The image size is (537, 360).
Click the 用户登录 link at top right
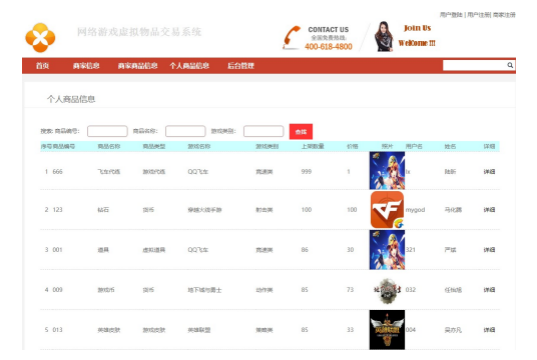(x=451, y=15)
